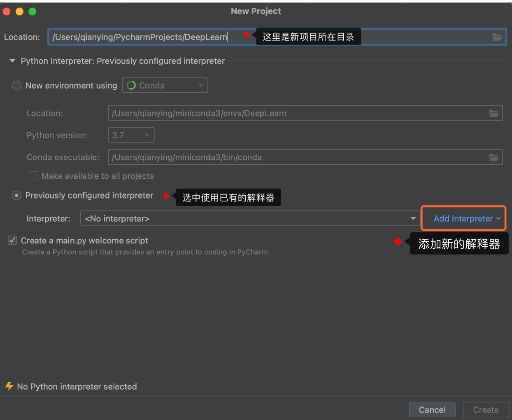The height and width of the screenshot is (420, 512).
Task: Open the Python version 3.7 dropdown
Action: (x=131, y=135)
